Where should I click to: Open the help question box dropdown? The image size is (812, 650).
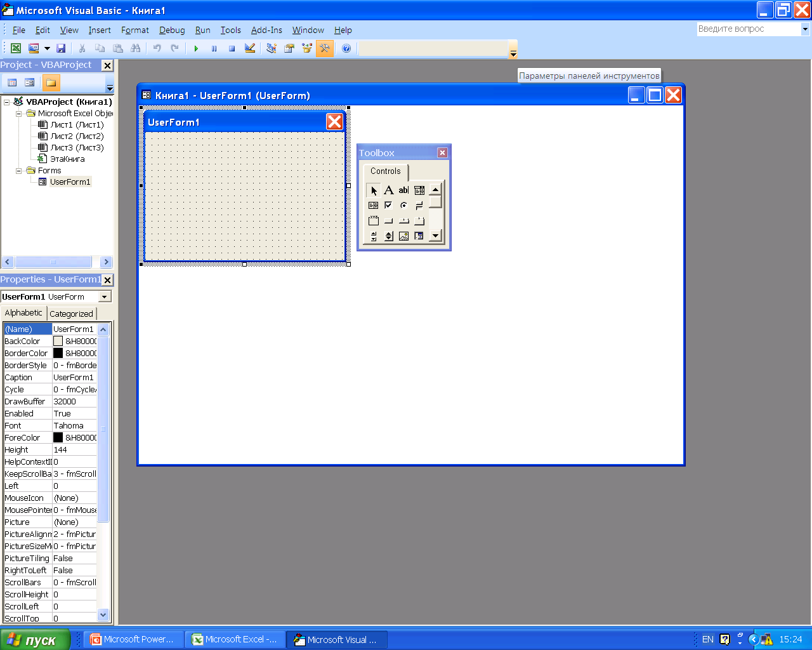805,29
